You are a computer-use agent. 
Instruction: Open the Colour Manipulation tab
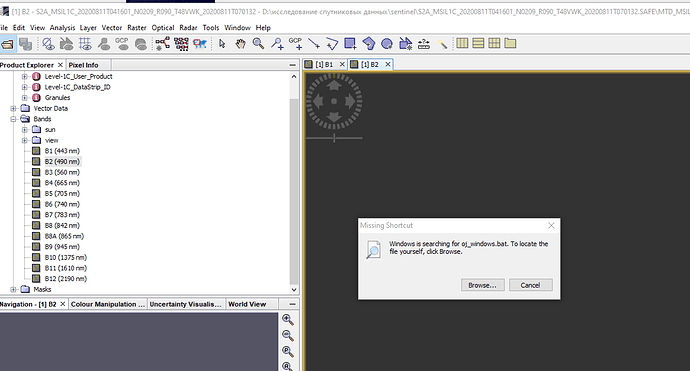pos(108,304)
